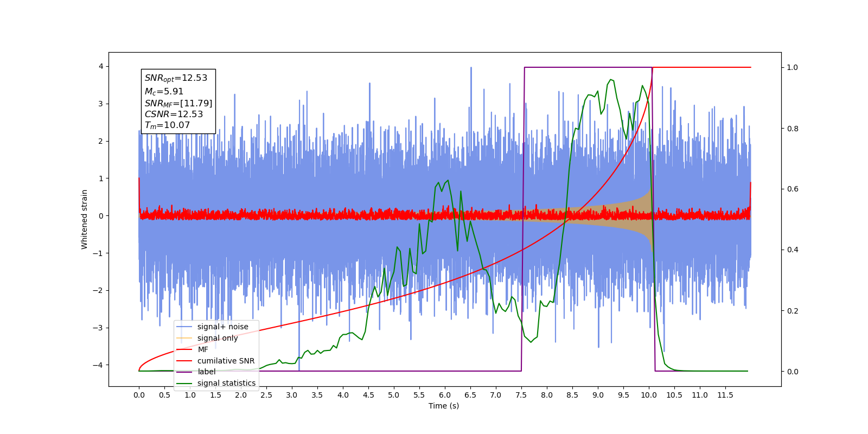Click the 0.4 tick on right axis
The image size is (868, 434).
point(793,250)
